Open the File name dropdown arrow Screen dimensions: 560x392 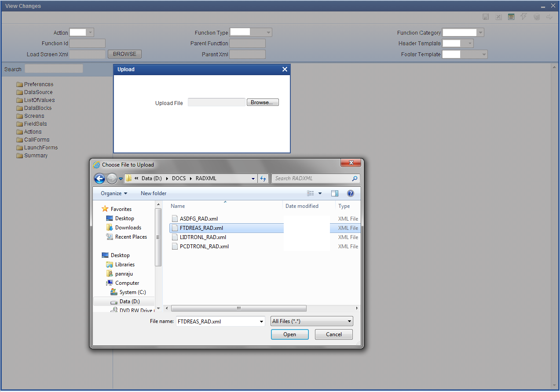262,321
